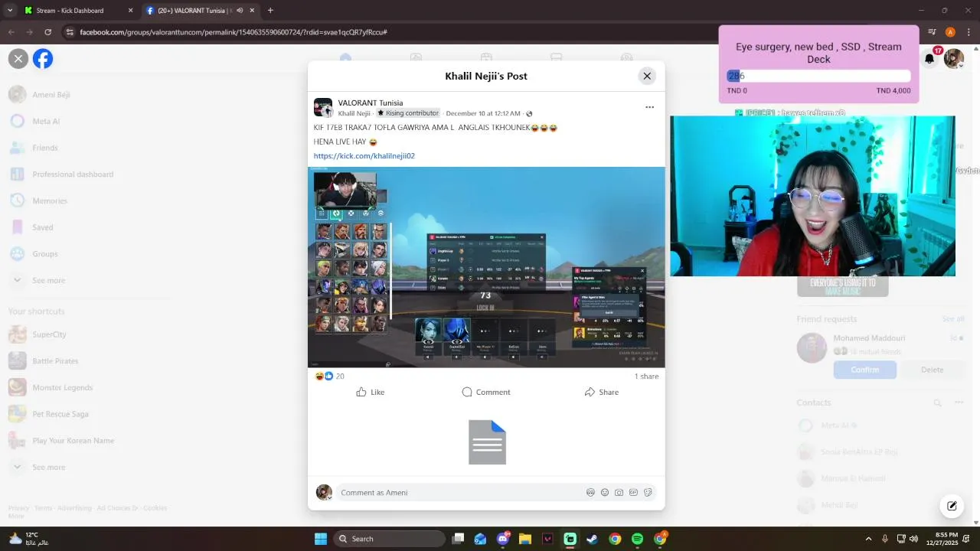Open Steam from taskbar

click(592, 539)
